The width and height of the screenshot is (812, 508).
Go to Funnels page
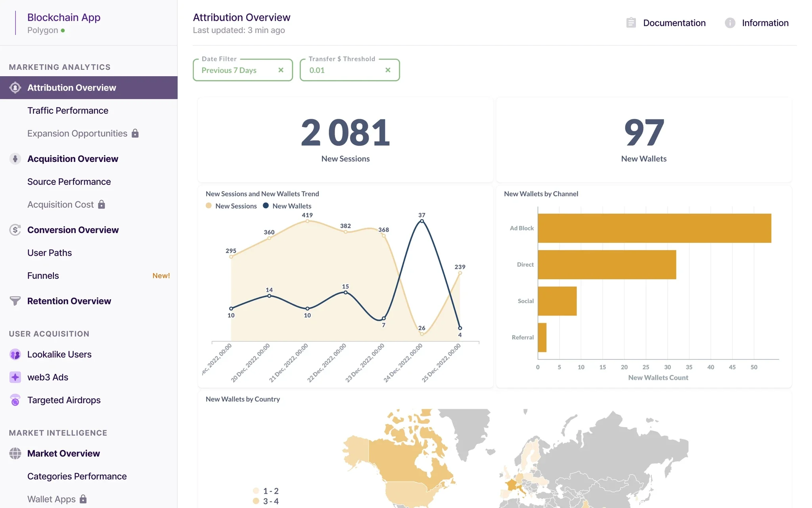[x=43, y=275]
